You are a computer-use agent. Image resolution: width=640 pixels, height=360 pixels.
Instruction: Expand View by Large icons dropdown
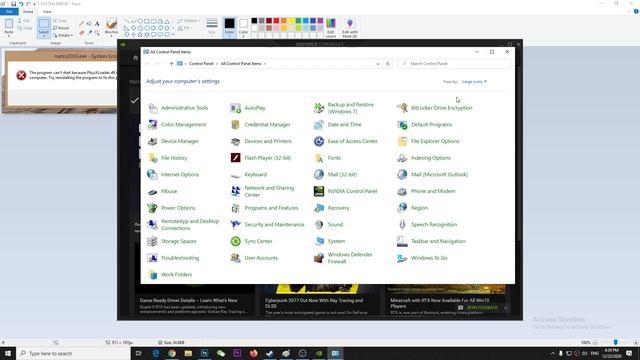click(x=474, y=82)
